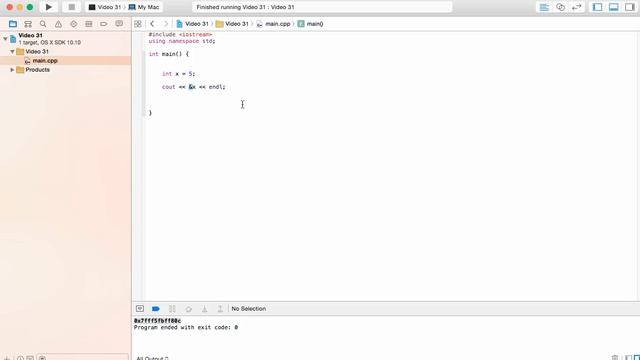Viewport: 640px width, 360px height.
Task: Open the debug navigator
Action: coord(89,24)
